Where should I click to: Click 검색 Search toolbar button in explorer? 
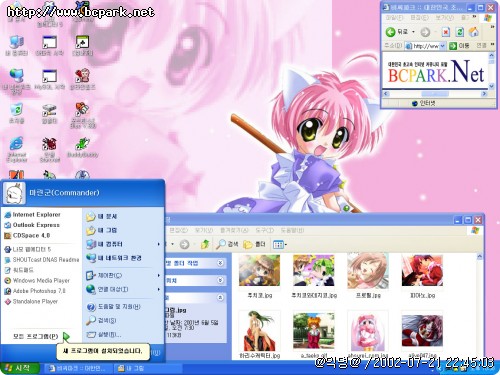(227, 245)
